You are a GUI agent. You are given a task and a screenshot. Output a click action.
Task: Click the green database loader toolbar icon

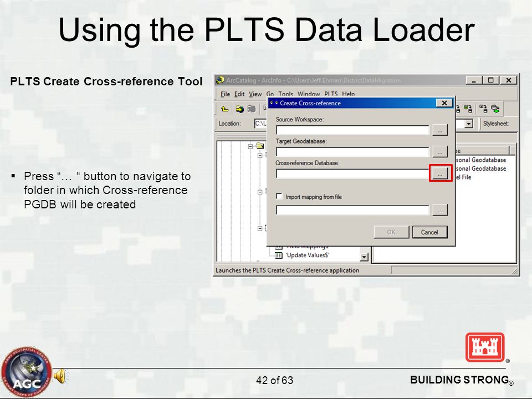tap(468, 109)
